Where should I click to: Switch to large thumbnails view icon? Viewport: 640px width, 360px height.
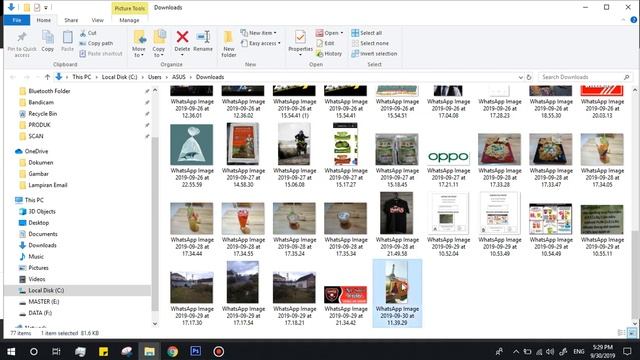[x=631, y=333]
